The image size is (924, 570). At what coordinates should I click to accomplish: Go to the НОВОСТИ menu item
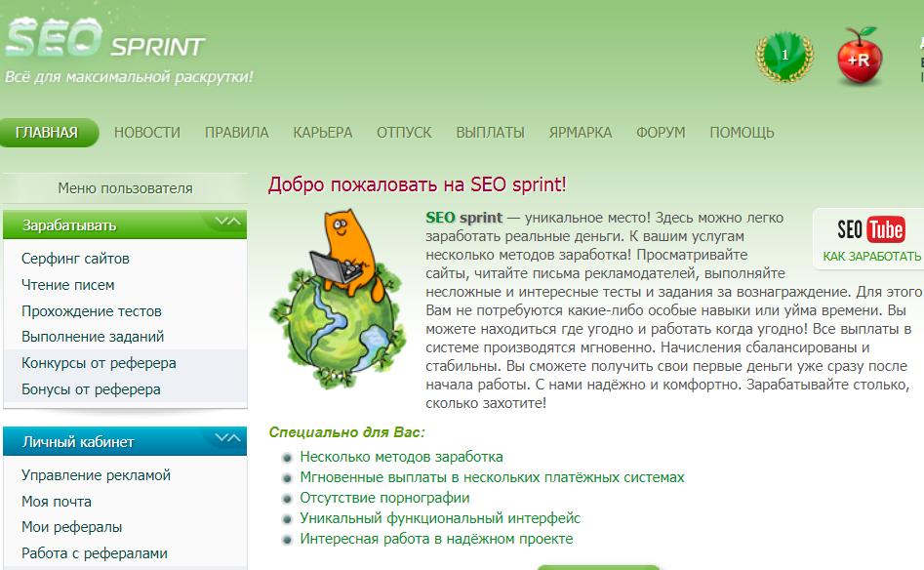click(147, 133)
